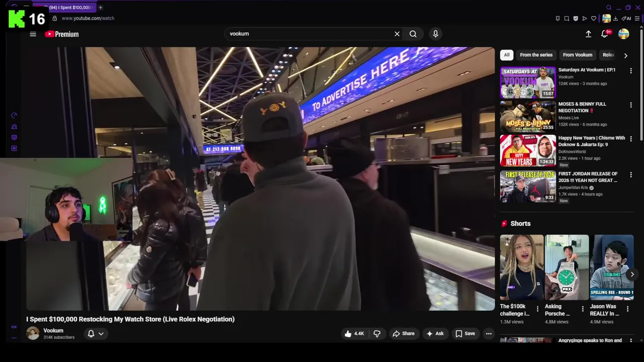This screenshot has width=644, height=362.
Task: Play The $100k challenge short
Action: (522, 267)
